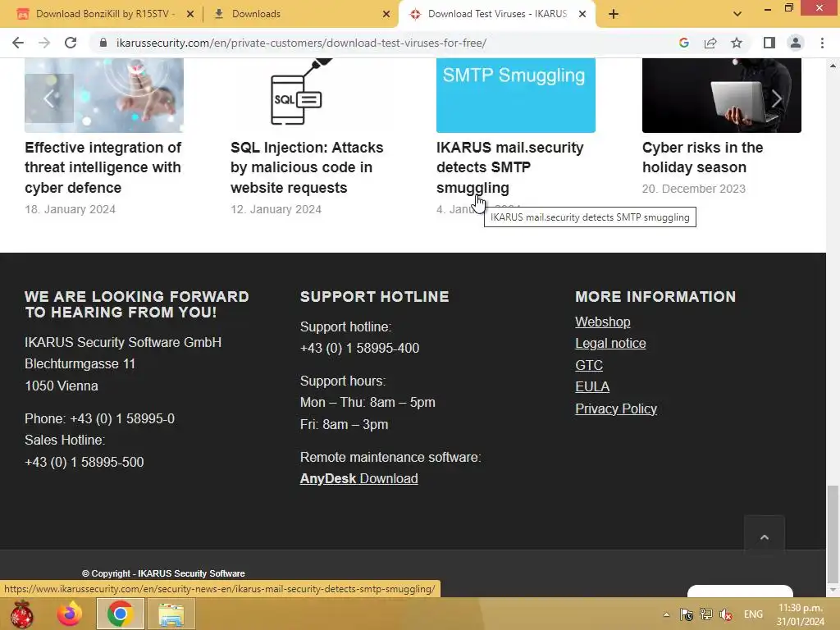This screenshot has height=630, width=840.
Task: Open the browser side panel
Action: tap(769, 43)
